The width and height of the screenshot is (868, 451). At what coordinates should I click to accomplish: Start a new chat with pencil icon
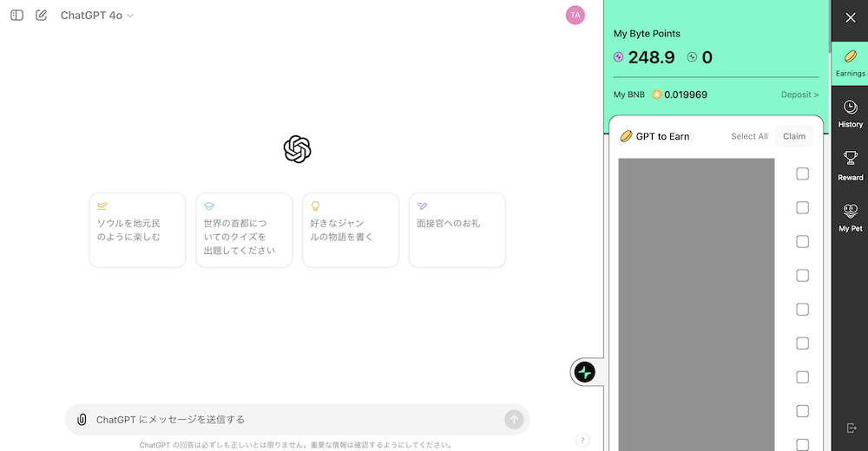pos(42,16)
